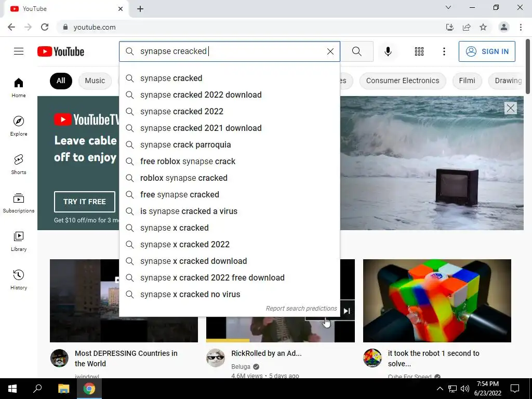The image size is (532, 399).
Task: Select the Consumer Electronics chip
Action: (x=403, y=81)
